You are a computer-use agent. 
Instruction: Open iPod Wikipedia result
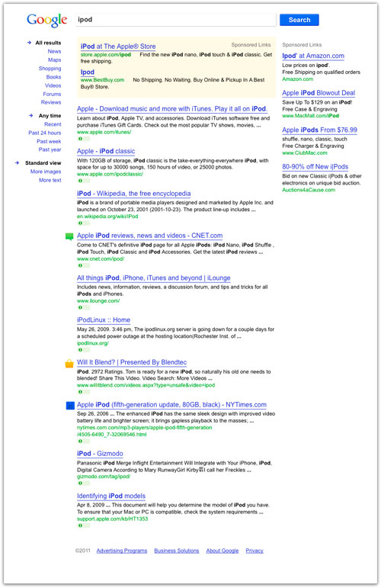(x=134, y=194)
